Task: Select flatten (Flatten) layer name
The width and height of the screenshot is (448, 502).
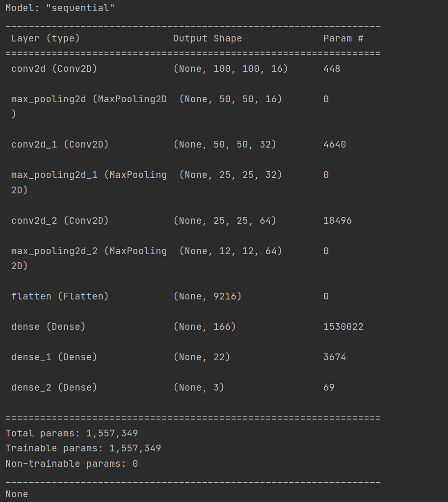Action: [60, 296]
